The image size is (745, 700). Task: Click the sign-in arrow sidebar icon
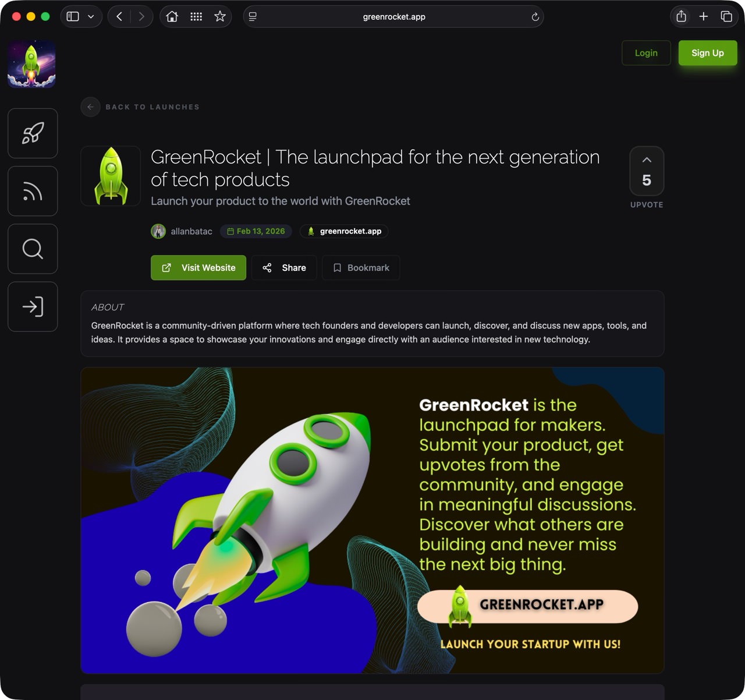coord(33,306)
